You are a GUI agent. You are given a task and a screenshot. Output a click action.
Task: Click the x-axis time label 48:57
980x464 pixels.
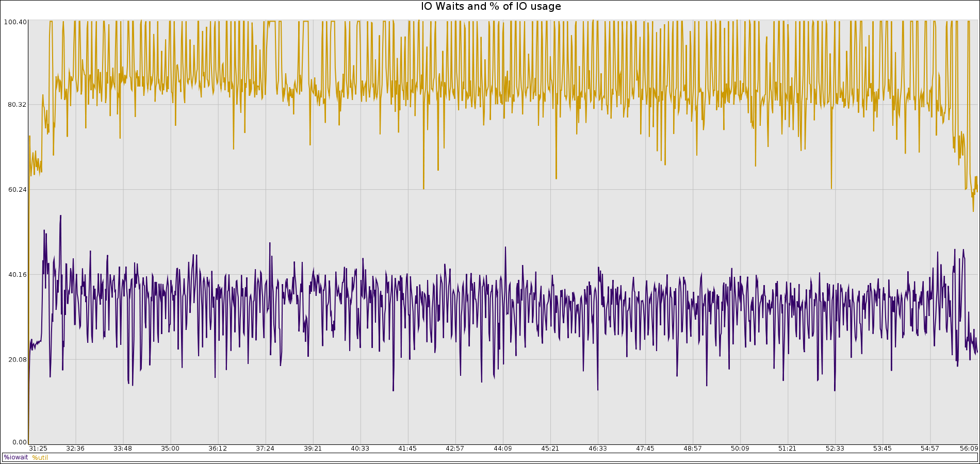(692, 449)
